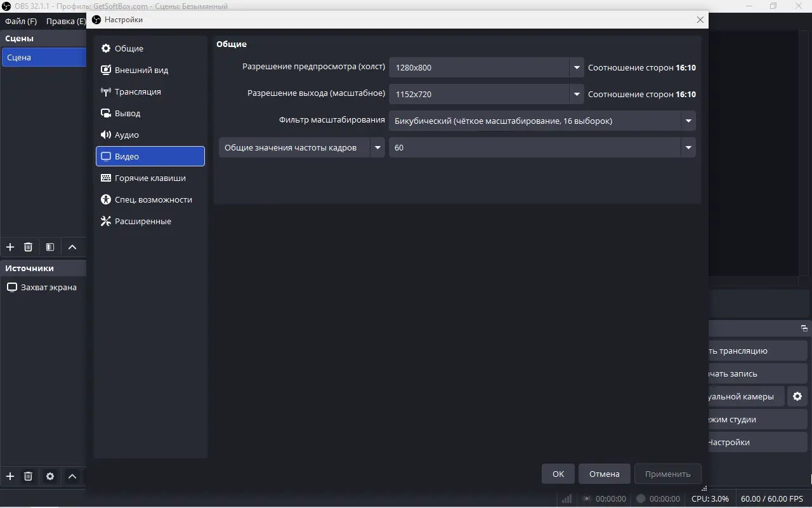Image resolution: width=812 pixels, height=508 pixels.
Task: Move scene up with arrow icon
Action: (x=72, y=247)
